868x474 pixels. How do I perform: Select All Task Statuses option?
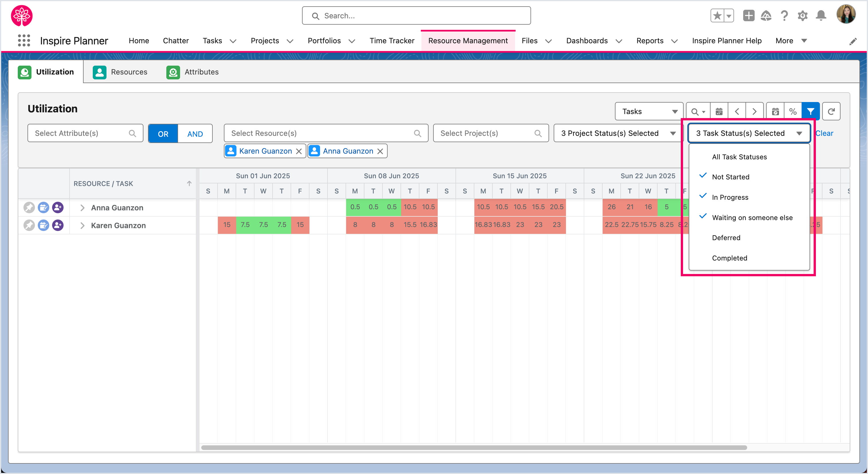749,156
